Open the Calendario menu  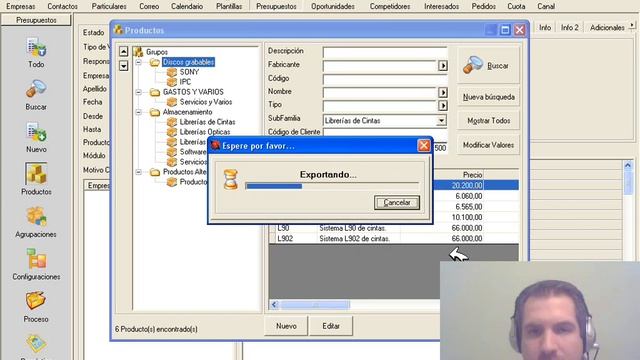[x=187, y=6]
